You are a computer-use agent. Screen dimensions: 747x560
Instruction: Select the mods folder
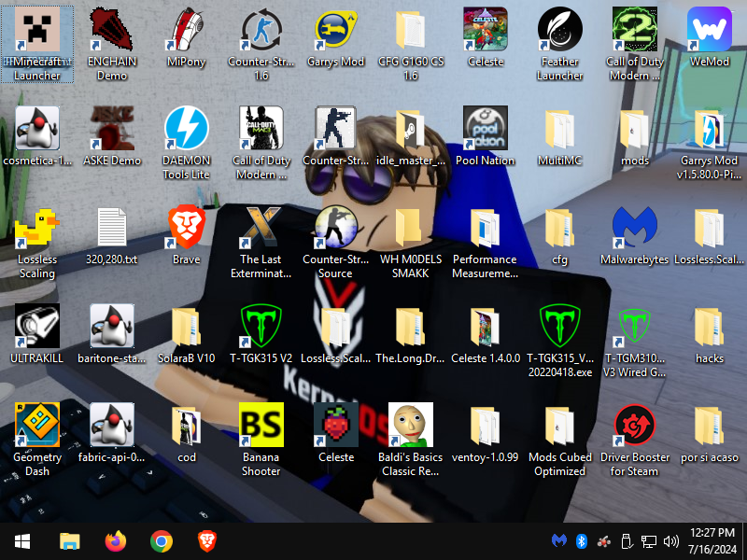click(x=635, y=136)
